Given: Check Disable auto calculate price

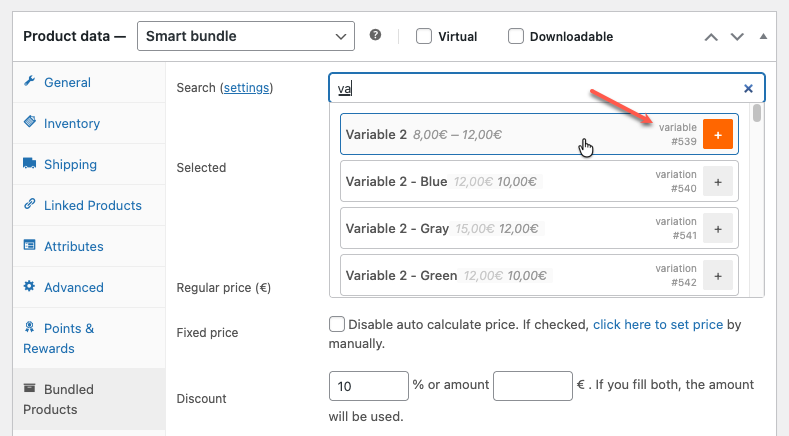Looking at the screenshot, I should click(337, 324).
